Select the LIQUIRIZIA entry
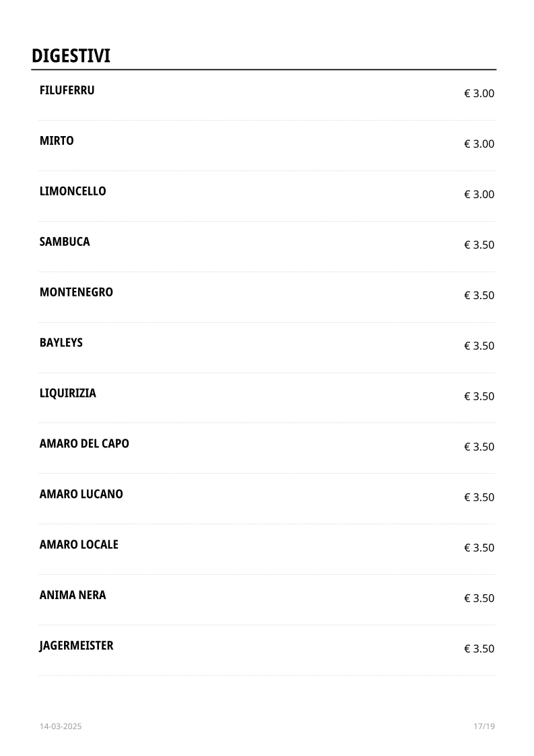The height and width of the screenshot is (756, 534). click(68, 393)
